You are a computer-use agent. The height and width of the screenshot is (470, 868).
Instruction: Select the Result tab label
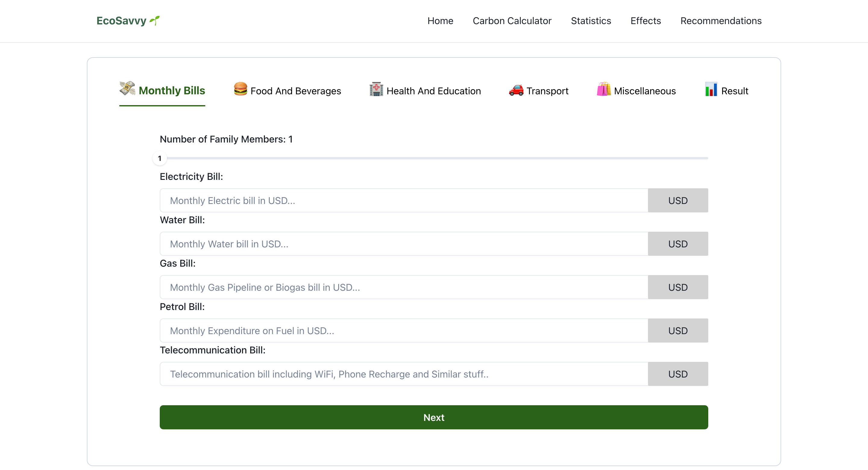point(734,91)
